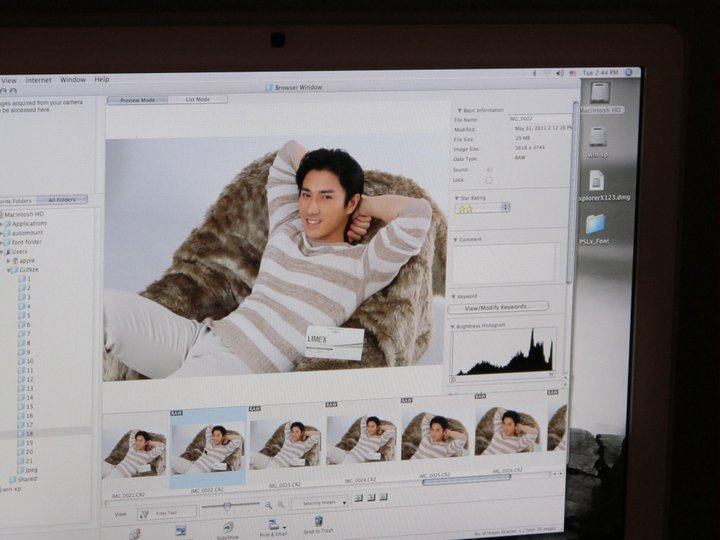The height and width of the screenshot is (540, 720).
Task: Click the Spotlight search icon in menu bar
Action: point(631,73)
